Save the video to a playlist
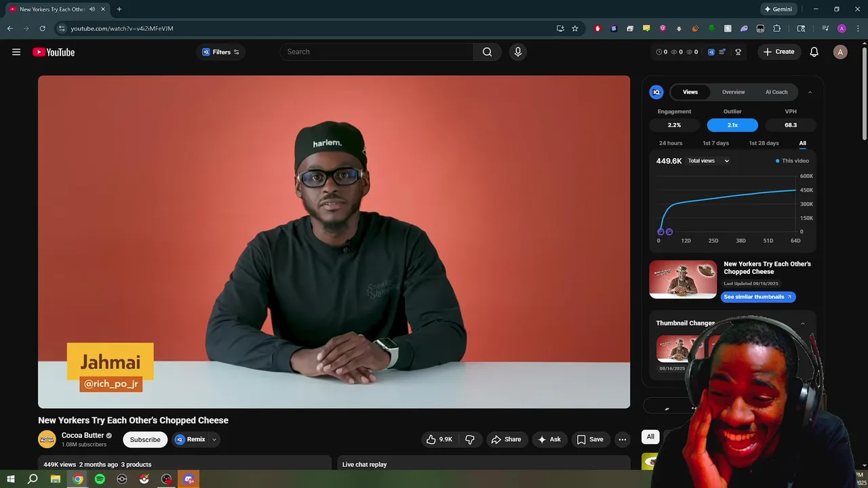Screen dimensions: 868x488 click(x=590, y=439)
